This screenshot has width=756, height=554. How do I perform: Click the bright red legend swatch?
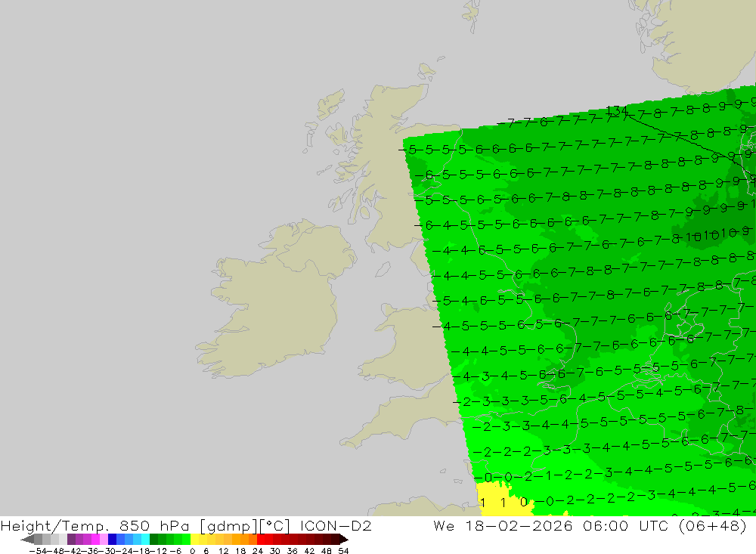261,539
